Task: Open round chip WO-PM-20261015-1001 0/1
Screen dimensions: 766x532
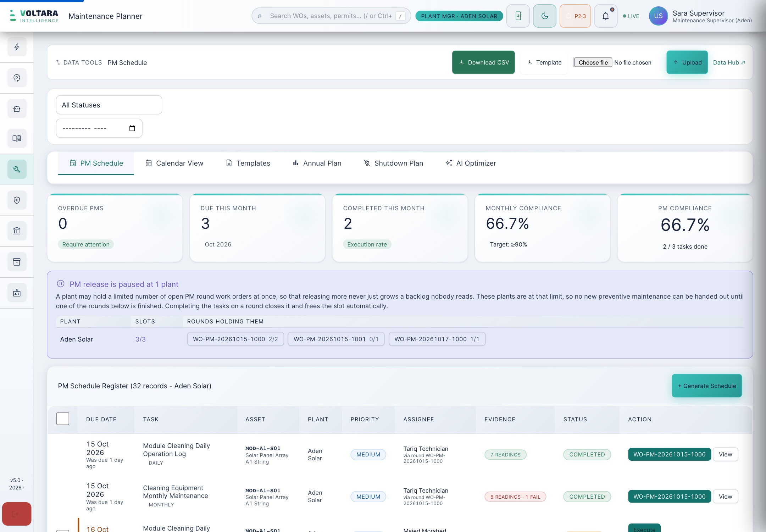Action: tap(336, 339)
